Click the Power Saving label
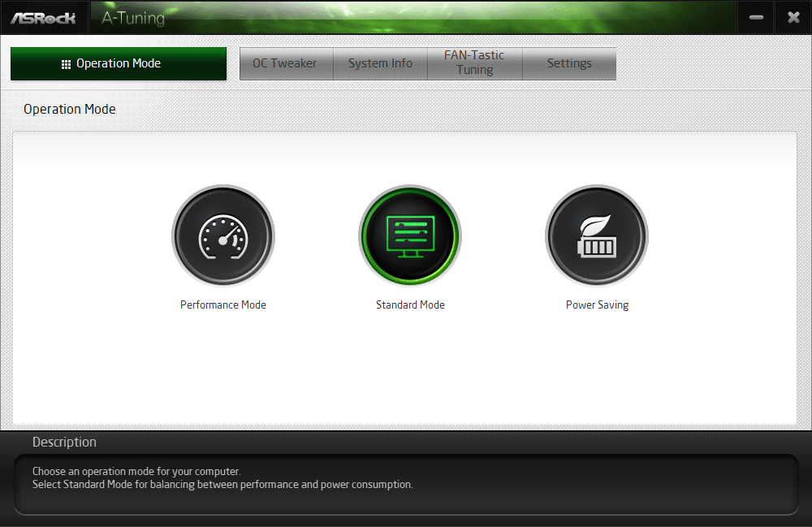812x527 pixels. [597, 305]
